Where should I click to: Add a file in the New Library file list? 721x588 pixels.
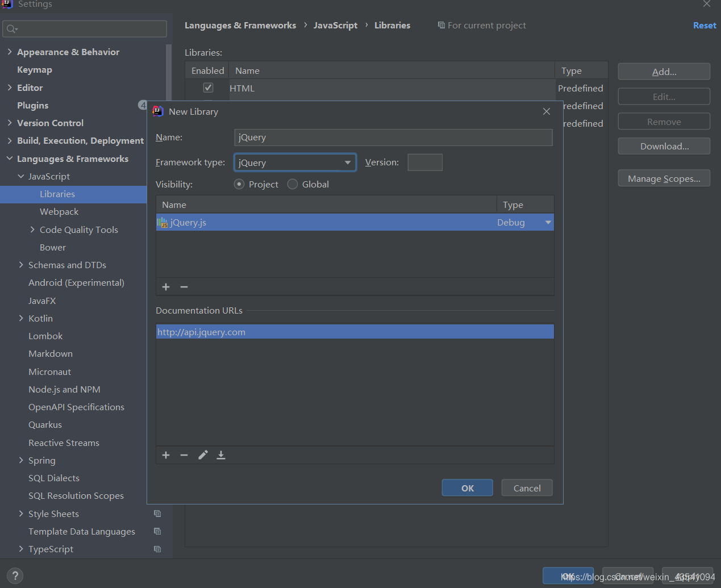click(x=166, y=287)
